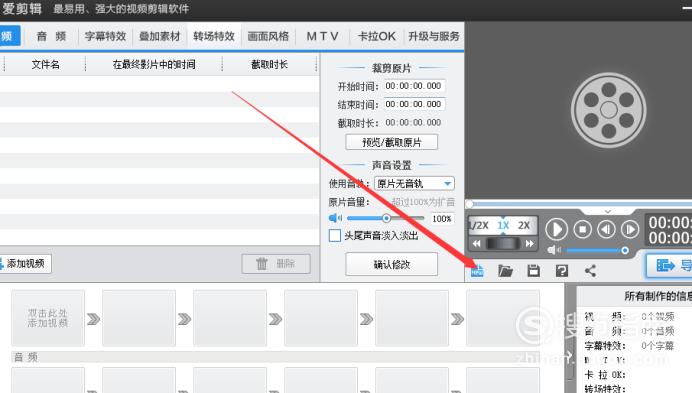Switch to the 画面风格 tab
The image size is (692, 393).
pyautogui.click(x=268, y=36)
